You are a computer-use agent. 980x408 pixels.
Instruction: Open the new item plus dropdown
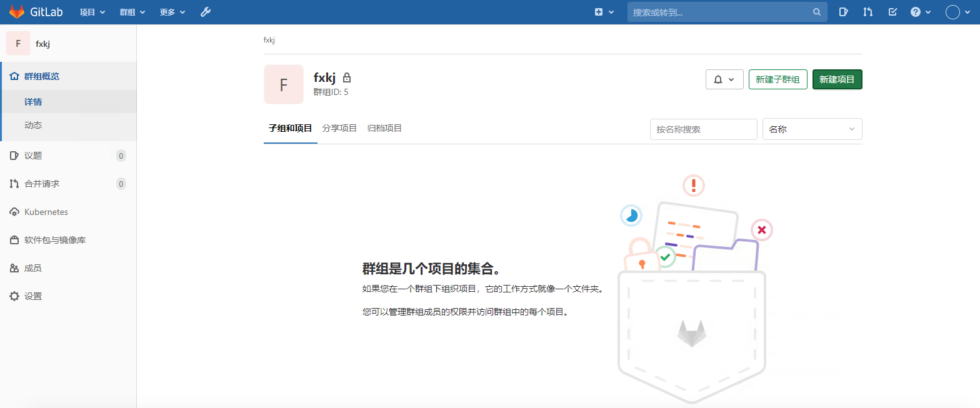pyautogui.click(x=604, y=12)
